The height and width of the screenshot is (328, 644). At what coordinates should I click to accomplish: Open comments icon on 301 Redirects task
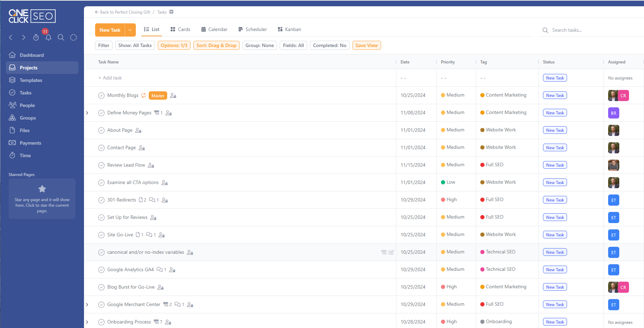click(152, 200)
